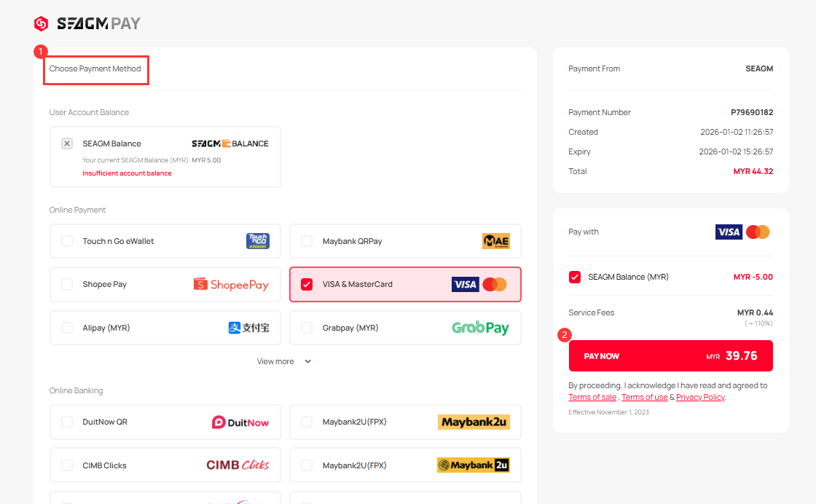Open the Privacy Policy link
Screen dimensions: 816x504
699,397
